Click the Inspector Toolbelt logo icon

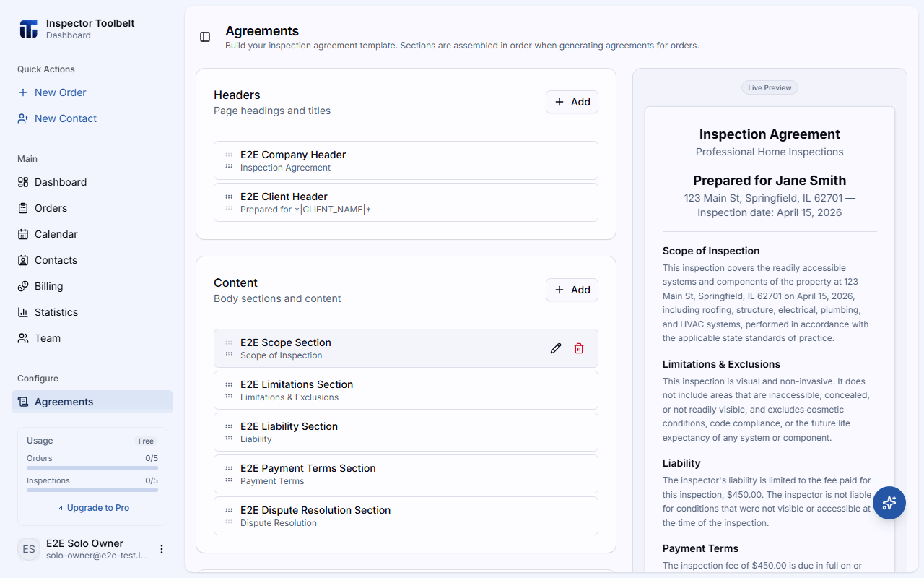[x=28, y=29]
